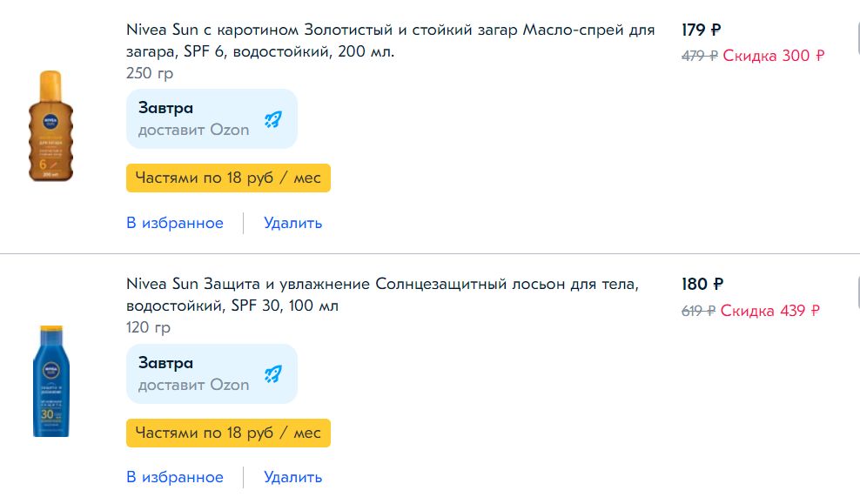Image resolution: width=860 pixels, height=504 pixels.
Task: Click the rocket icon next to the SPF 30 lotion delivery
Action: [272, 373]
